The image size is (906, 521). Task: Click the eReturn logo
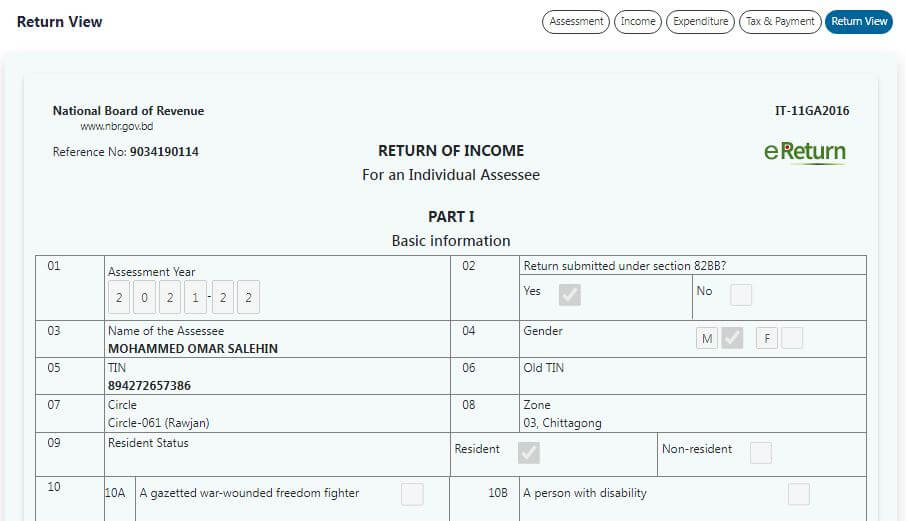[x=804, y=152]
